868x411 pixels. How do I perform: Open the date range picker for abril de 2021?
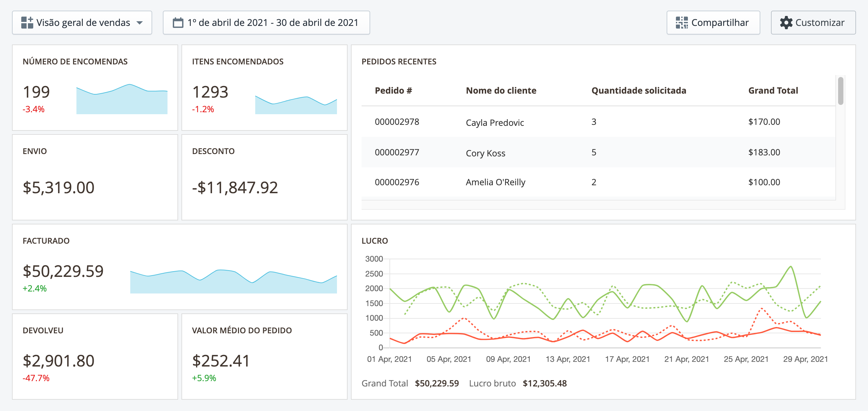[266, 23]
